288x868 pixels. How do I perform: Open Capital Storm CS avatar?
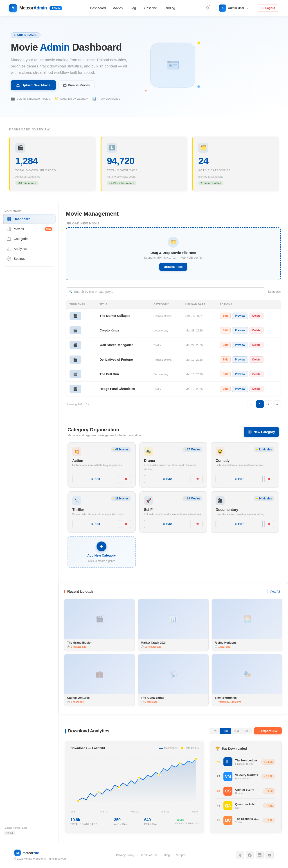coord(228,791)
